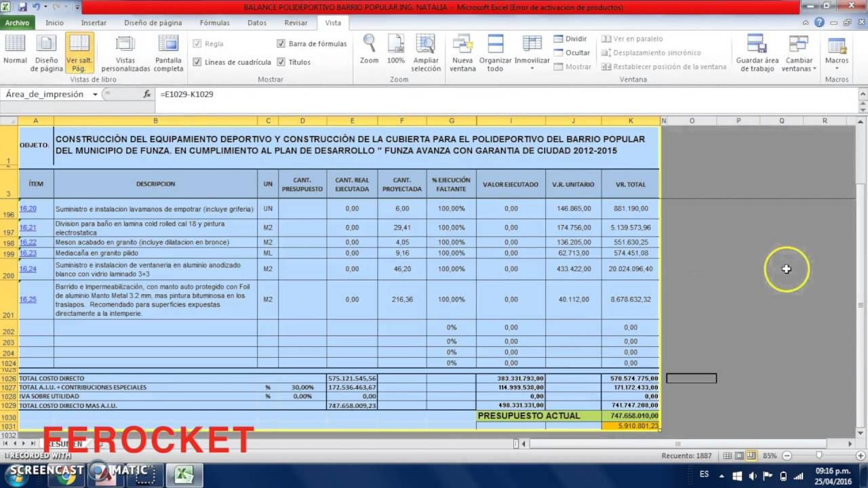Image resolution: width=868 pixels, height=488 pixels.
Task: Open item link 16.24
Action: coord(28,269)
